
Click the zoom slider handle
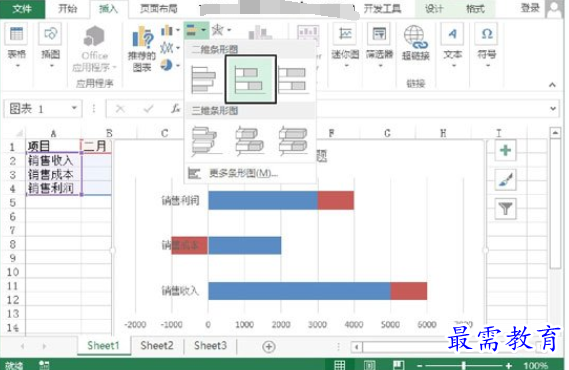click(x=463, y=365)
